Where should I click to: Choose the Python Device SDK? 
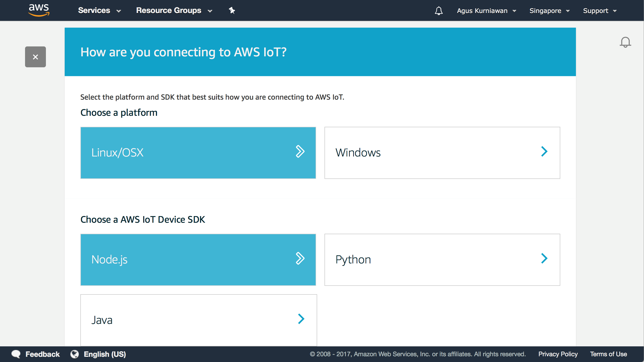click(x=442, y=260)
